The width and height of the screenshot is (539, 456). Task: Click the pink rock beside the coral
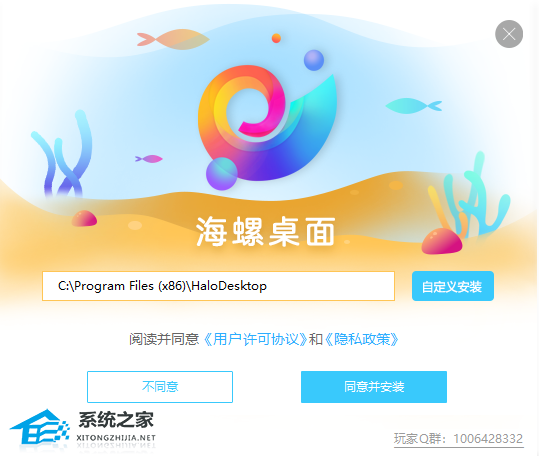coord(442,241)
